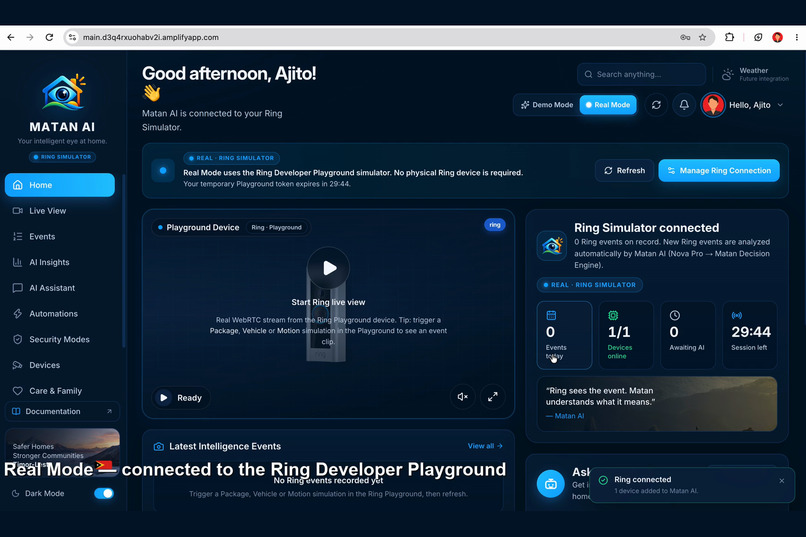Open the browser extensions puzzle icon

pyautogui.click(x=729, y=37)
